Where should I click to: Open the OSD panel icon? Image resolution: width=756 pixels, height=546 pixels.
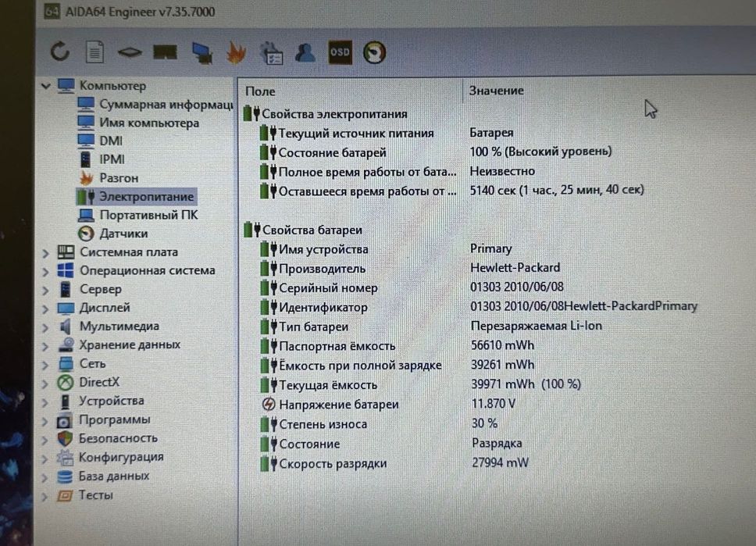click(340, 52)
